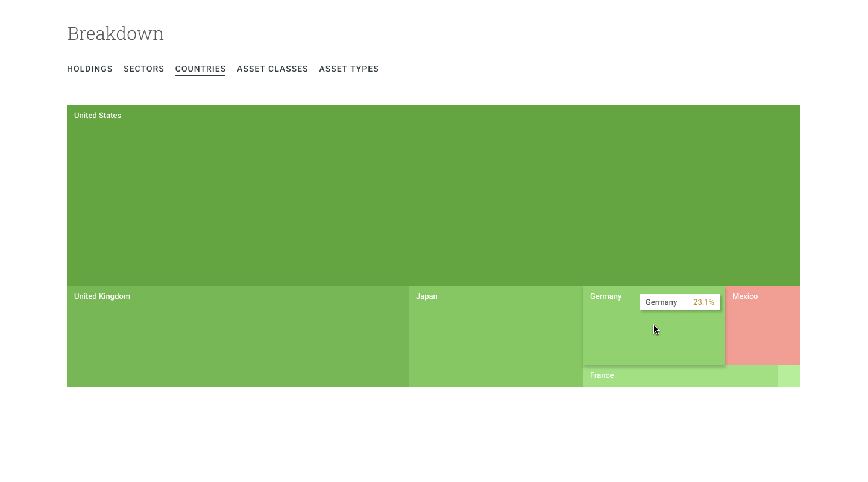Image resolution: width=868 pixels, height=482 pixels.
Task: Click the "Mexico" text label
Action: point(745,296)
